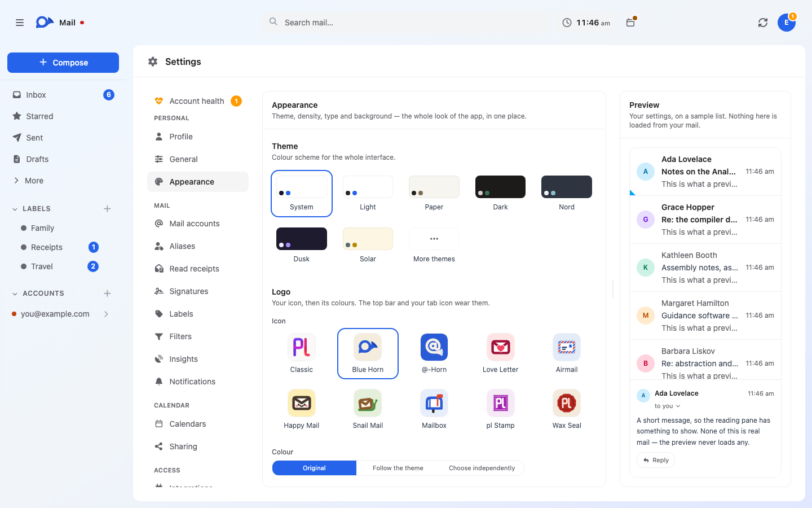Choose the @-Horn logo icon
Image resolution: width=812 pixels, height=508 pixels.
(x=434, y=353)
